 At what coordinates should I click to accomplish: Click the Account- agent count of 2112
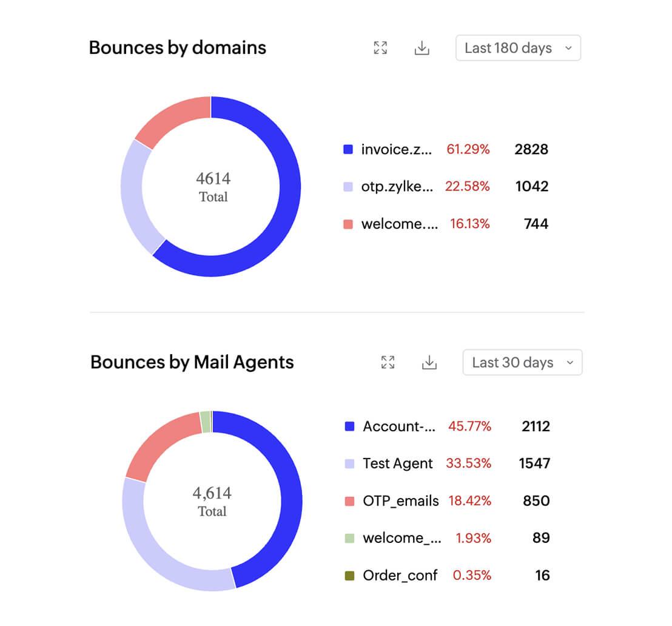pos(535,426)
